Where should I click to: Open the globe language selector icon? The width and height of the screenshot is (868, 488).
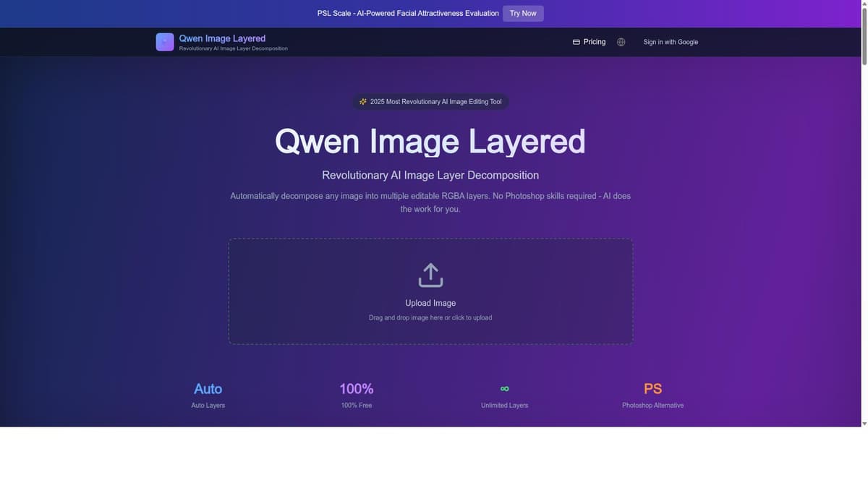pos(620,41)
